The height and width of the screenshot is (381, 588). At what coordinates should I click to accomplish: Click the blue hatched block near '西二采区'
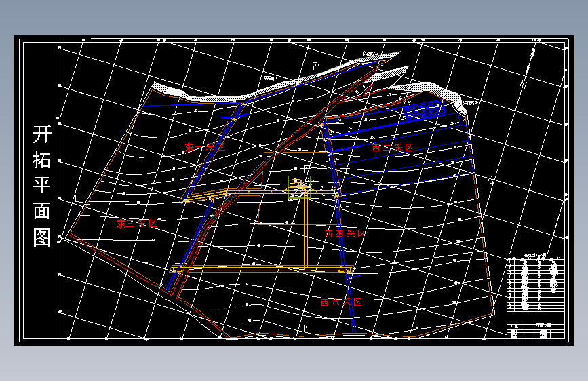tap(425, 111)
